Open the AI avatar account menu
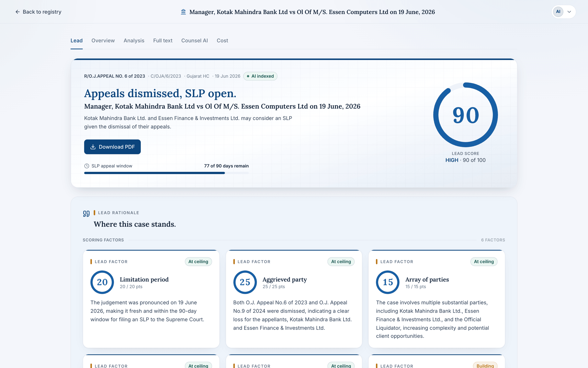 pos(558,12)
